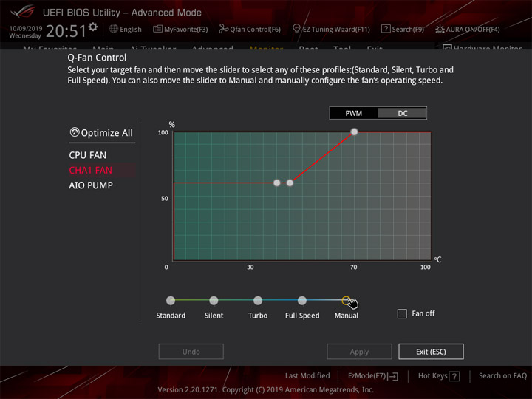Click the English language label
The height and width of the screenshot is (399, 532).
pos(131,29)
